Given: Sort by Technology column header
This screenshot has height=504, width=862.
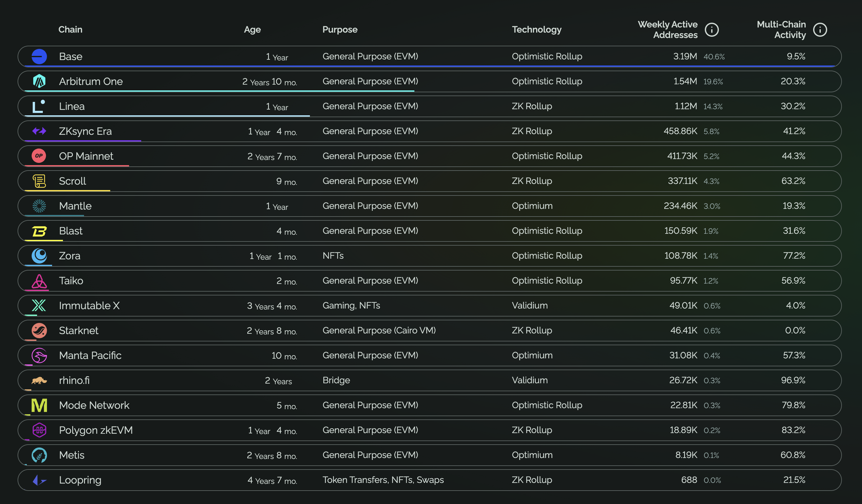Looking at the screenshot, I should 537,30.
